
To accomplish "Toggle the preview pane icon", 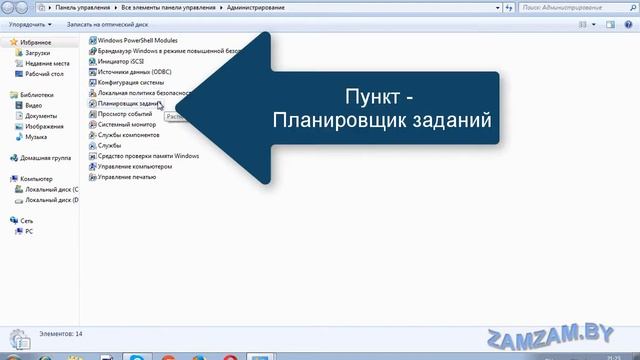I will [610, 24].
